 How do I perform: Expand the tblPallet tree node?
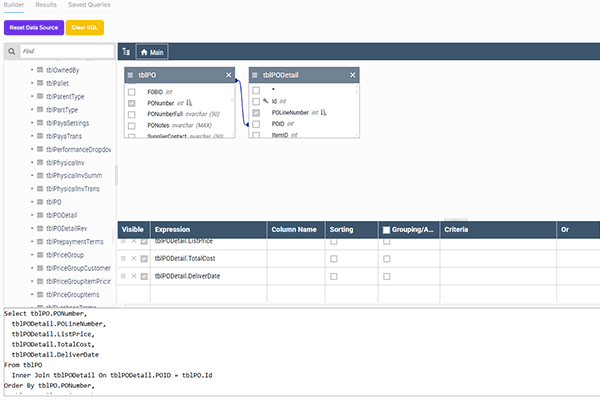(32, 83)
